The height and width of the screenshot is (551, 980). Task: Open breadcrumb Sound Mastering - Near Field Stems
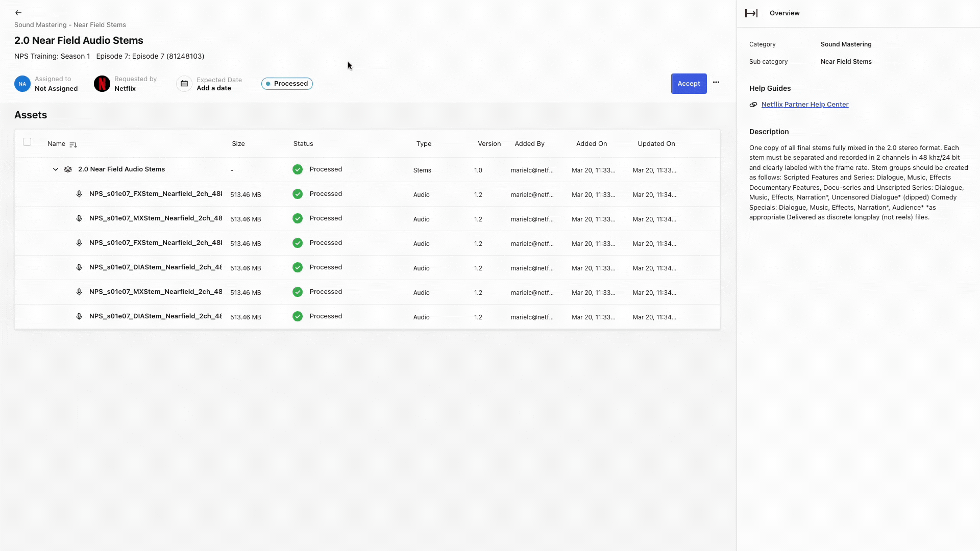70,24
